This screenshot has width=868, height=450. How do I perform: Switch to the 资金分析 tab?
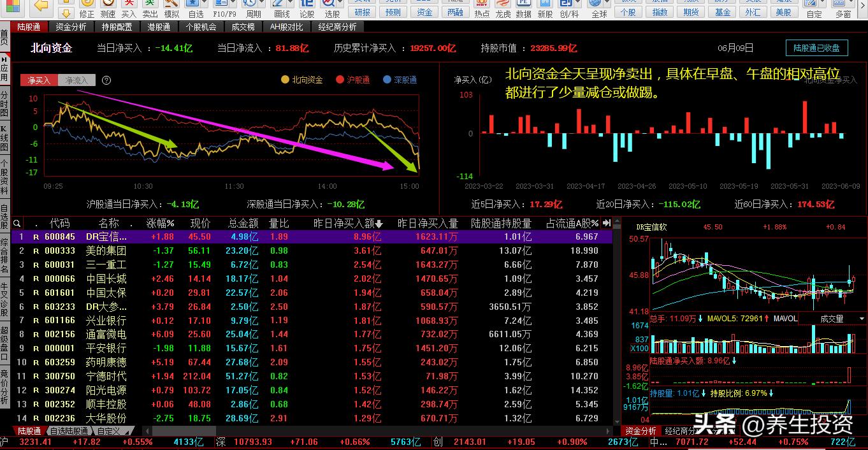click(x=71, y=27)
